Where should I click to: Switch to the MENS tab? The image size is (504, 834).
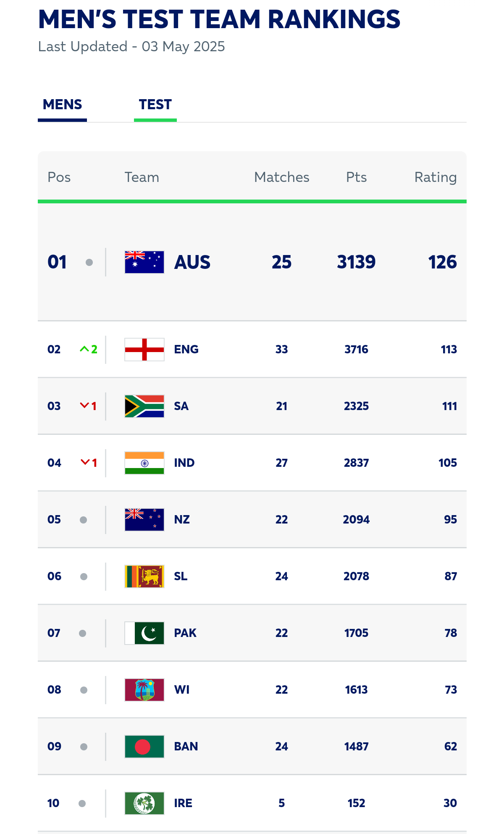(62, 104)
